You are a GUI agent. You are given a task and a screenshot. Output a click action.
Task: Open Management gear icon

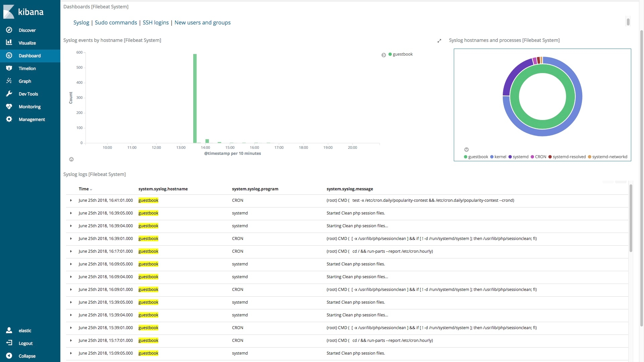pyautogui.click(x=9, y=119)
